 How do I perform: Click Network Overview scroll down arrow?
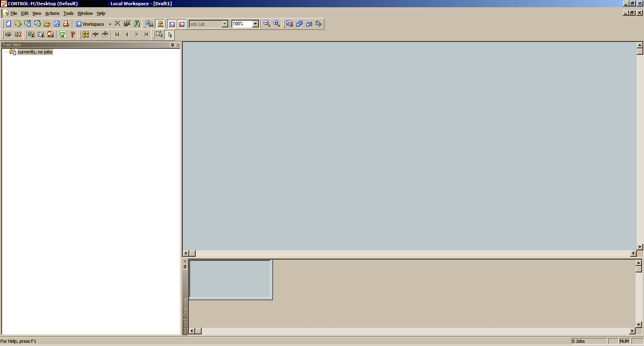point(639,324)
